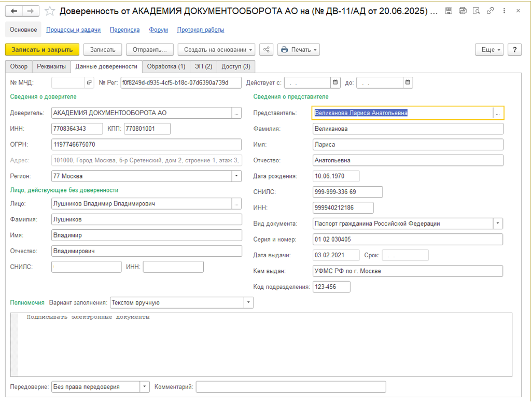The height and width of the screenshot is (404, 532).
Task: Click the Срок date field
Action: point(405,255)
